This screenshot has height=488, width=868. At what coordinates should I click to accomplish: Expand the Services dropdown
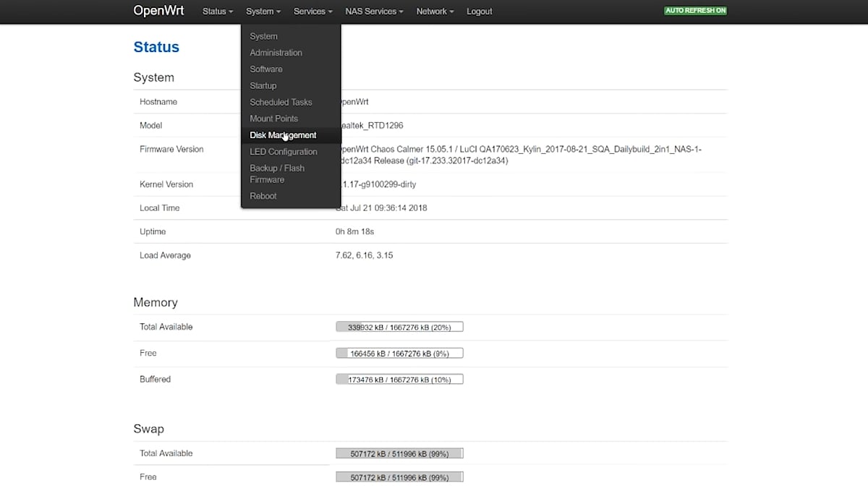click(x=312, y=11)
